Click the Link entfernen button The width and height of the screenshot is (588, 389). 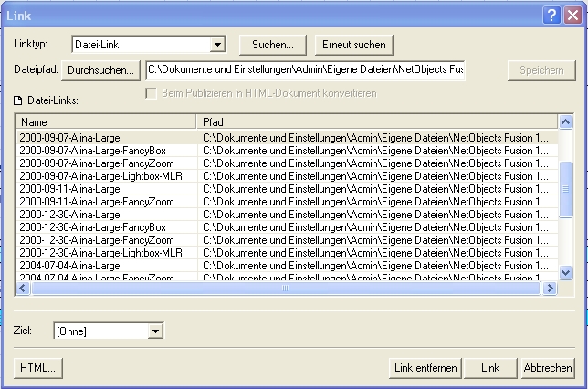(425, 367)
